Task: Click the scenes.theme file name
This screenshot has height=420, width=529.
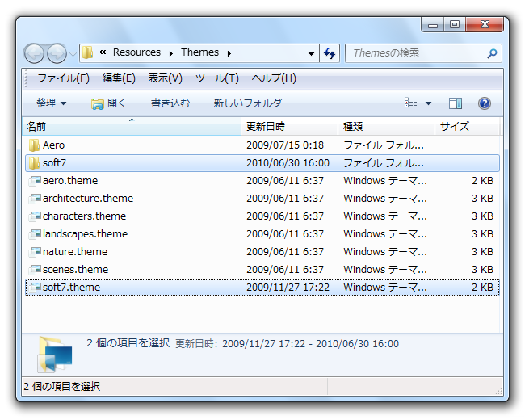Action: 76,270
